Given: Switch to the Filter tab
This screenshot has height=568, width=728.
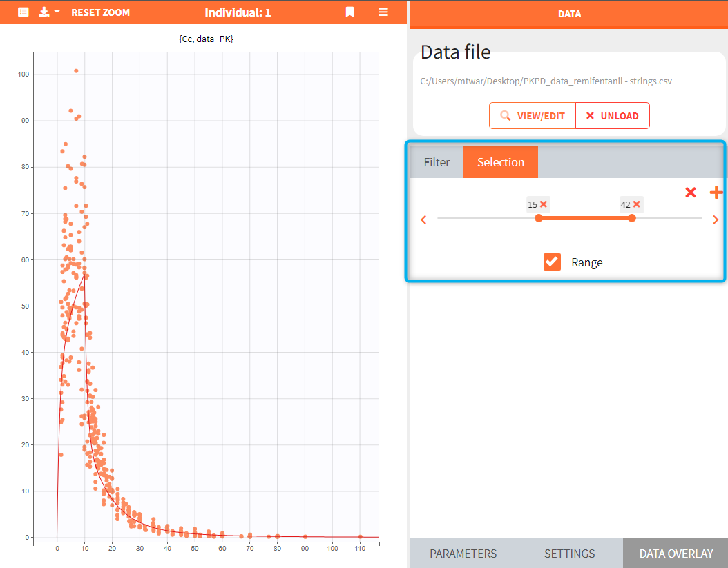Looking at the screenshot, I should (437, 162).
